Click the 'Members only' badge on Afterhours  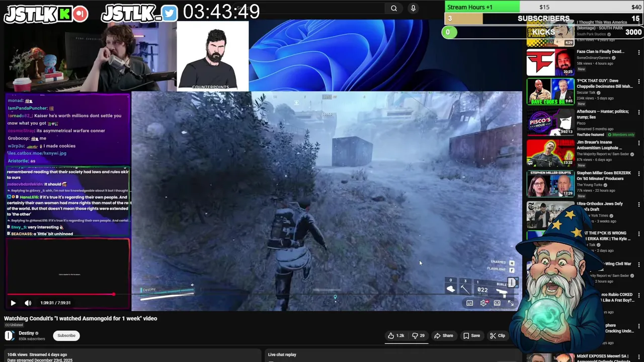pyautogui.click(x=621, y=135)
